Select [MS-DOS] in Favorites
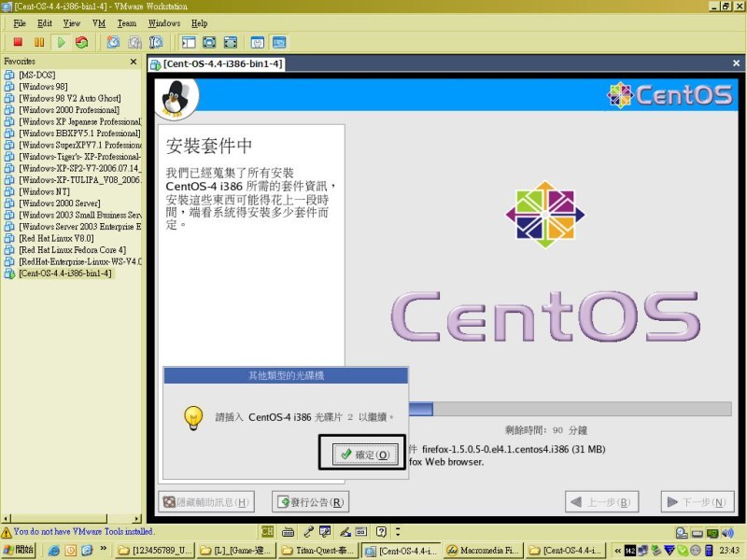The height and width of the screenshot is (560, 747). coord(37,75)
